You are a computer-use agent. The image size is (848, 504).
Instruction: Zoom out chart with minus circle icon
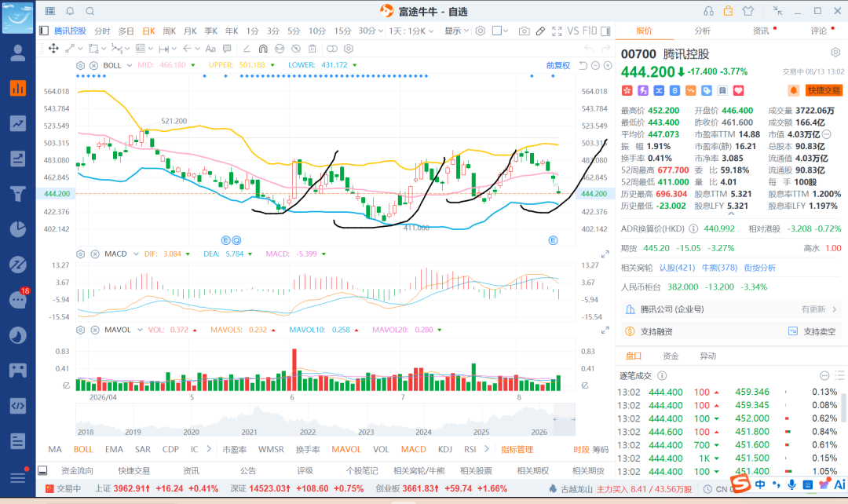pyautogui.click(x=595, y=65)
